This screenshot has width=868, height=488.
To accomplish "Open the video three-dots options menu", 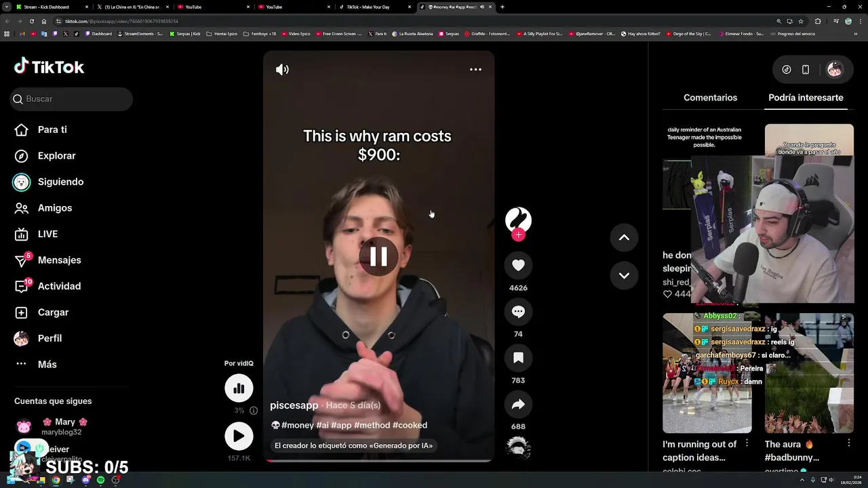I will [x=475, y=69].
